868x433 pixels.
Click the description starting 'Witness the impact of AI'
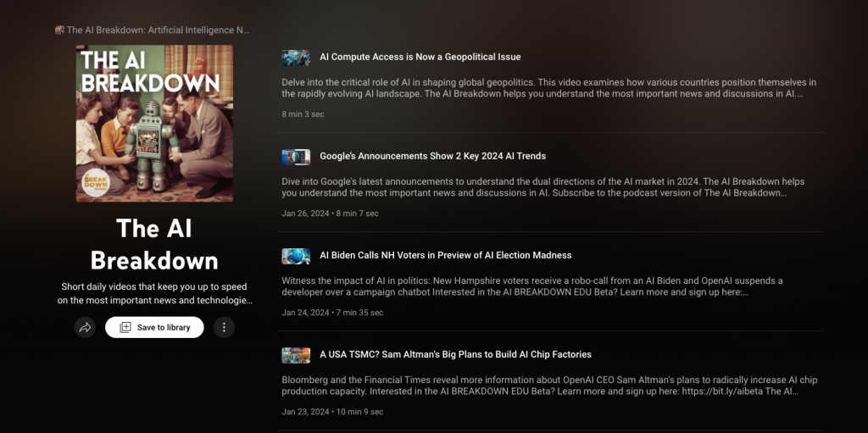tap(531, 286)
